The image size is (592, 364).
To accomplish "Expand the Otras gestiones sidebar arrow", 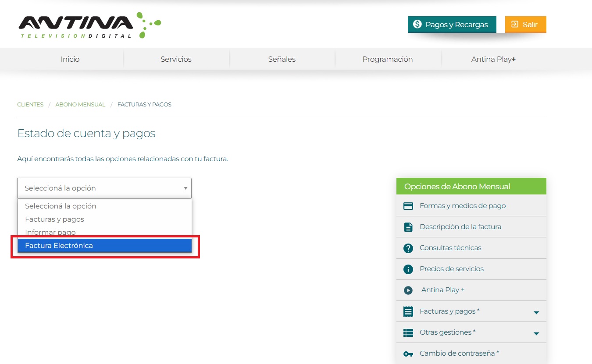I will pos(536,333).
